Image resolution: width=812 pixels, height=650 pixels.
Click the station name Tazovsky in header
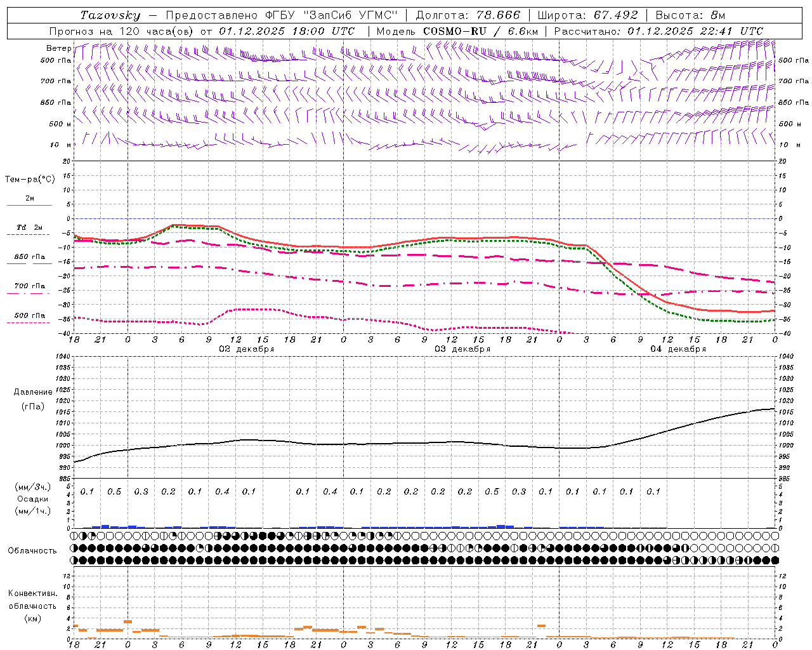(x=110, y=15)
